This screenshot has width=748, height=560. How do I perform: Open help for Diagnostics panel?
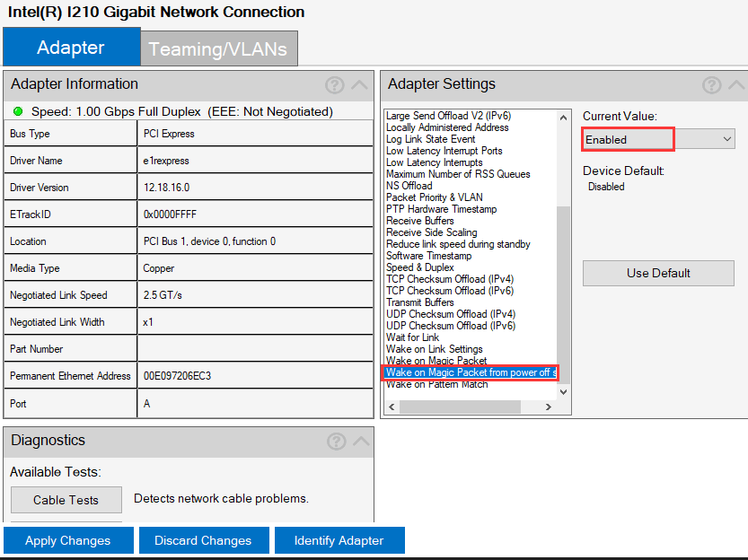coord(337,442)
